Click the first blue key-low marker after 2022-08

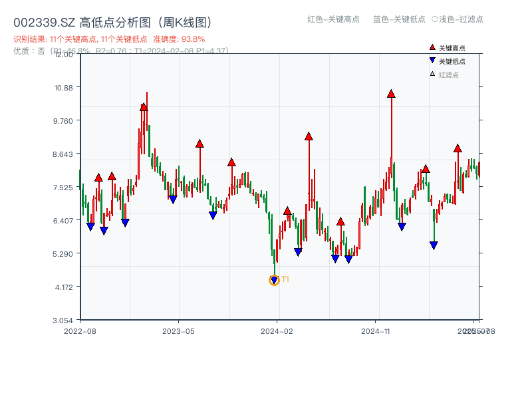coord(90,227)
